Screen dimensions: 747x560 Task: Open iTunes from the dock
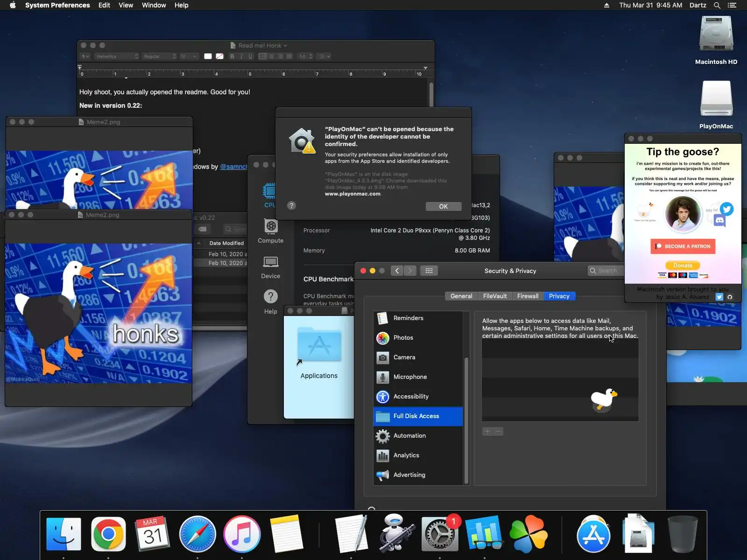(x=241, y=534)
